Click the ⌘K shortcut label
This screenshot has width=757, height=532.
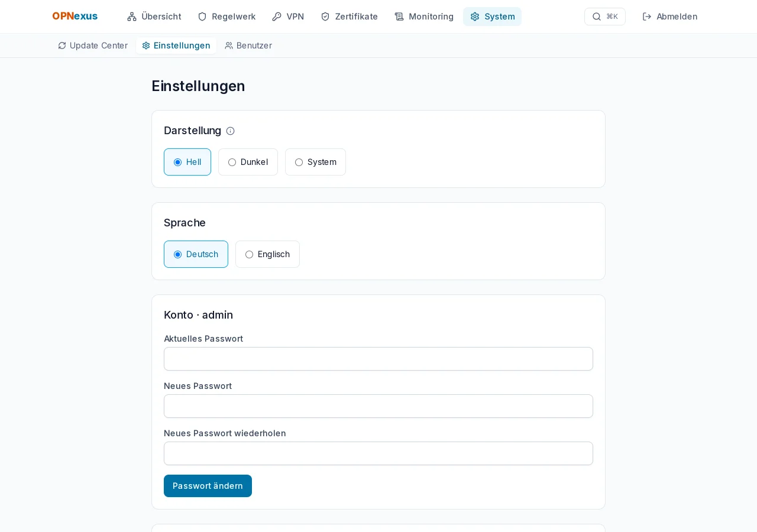click(x=612, y=17)
